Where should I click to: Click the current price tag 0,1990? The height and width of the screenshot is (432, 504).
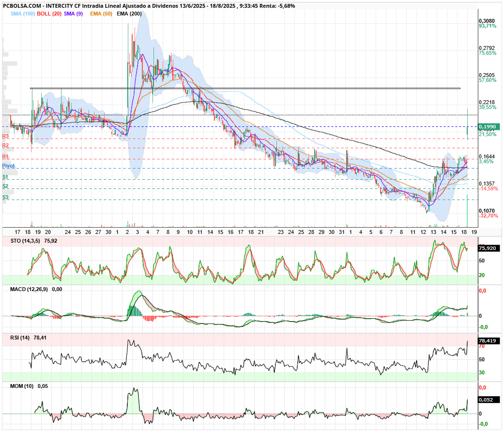pyautogui.click(x=489, y=127)
